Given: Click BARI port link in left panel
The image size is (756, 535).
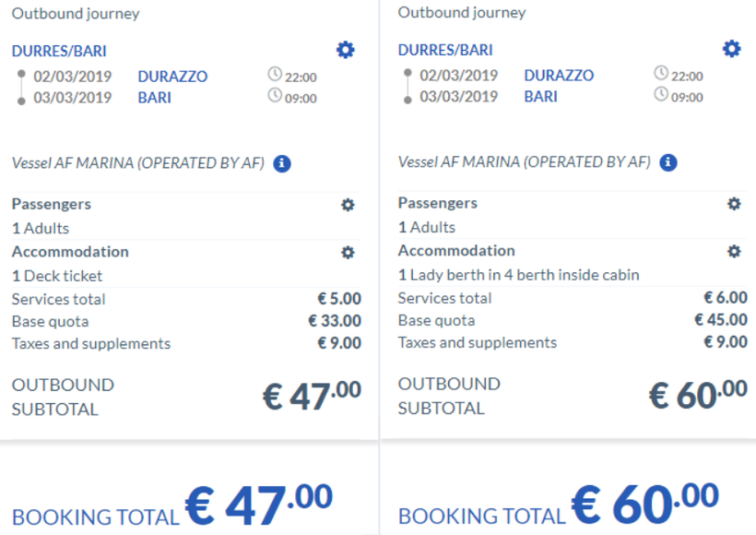Looking at the screenshot, I should [x=154, y=97].
